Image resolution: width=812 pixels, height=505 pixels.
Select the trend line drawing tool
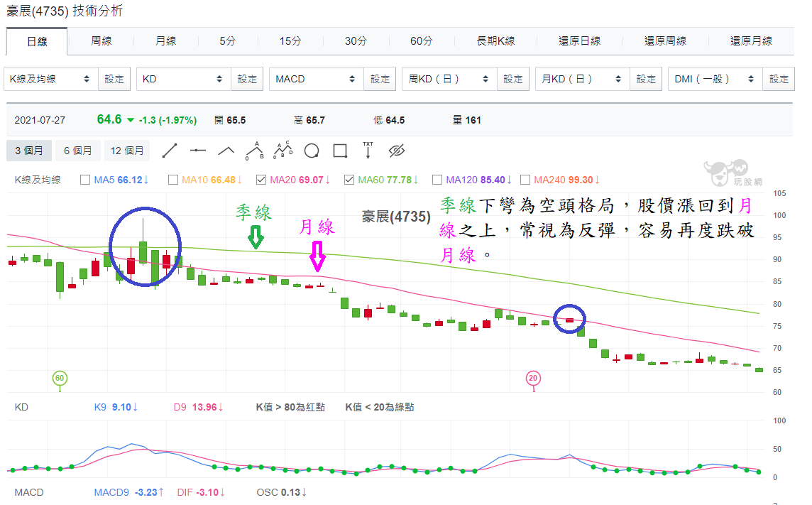click(170, 151)
